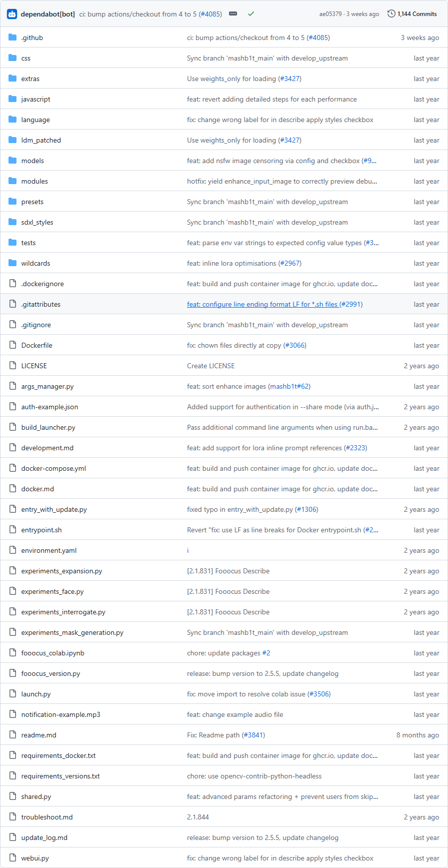Open the 1,144 Commits history
Image resolution: width=448 pixels, height=868 pixels.
[x=412, y=14]
